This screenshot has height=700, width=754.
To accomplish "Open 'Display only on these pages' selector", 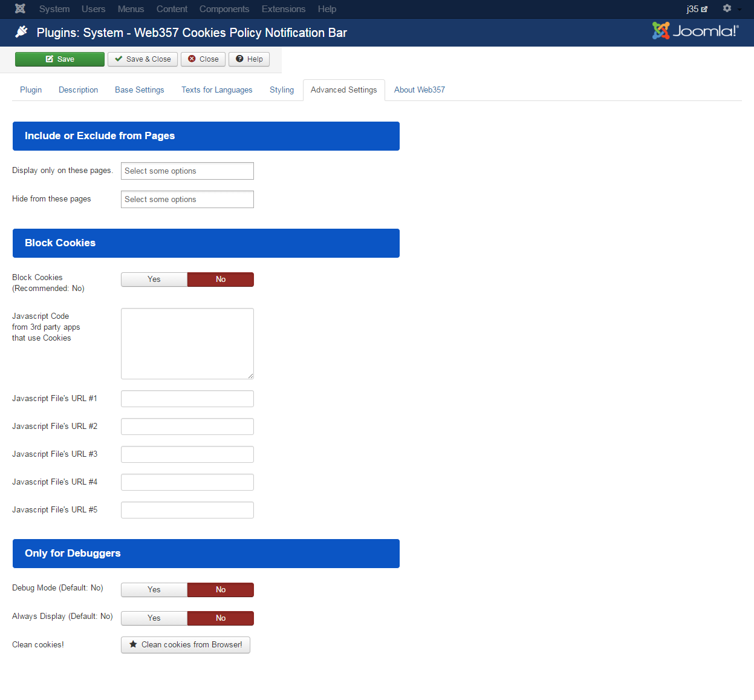I will [187, 171].
